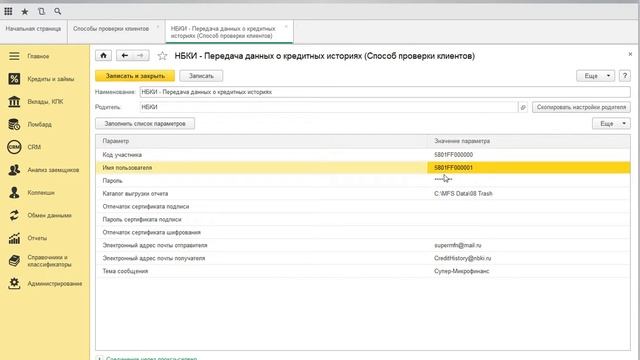Select the Код участника parameter row

click(363, 155)
